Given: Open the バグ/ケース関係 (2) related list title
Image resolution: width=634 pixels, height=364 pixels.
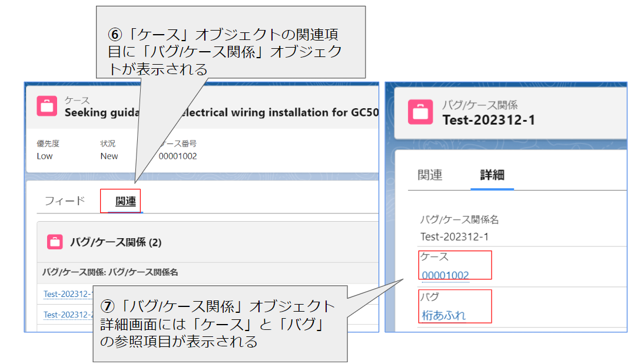Looking at the screenshot, I should [x=115, y=242].
